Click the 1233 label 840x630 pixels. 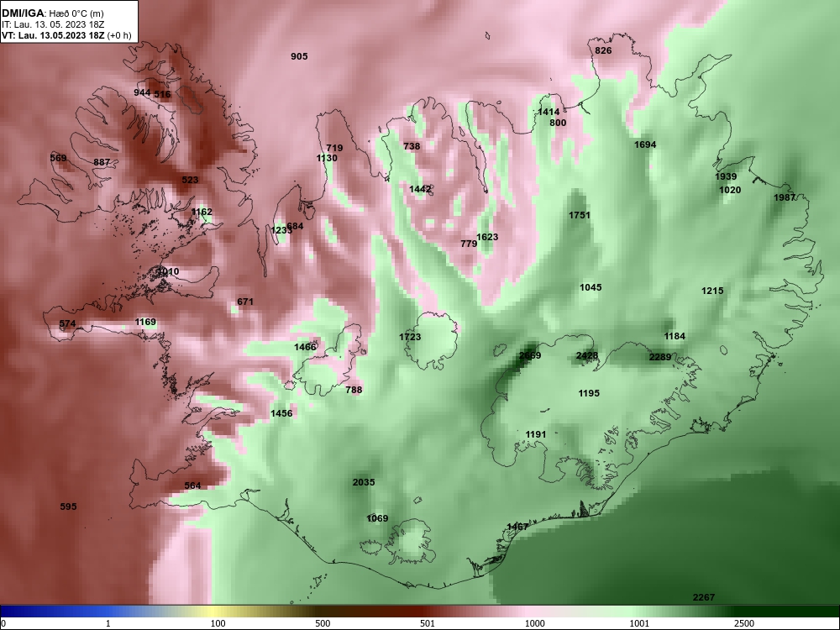[x=280, y=230]
